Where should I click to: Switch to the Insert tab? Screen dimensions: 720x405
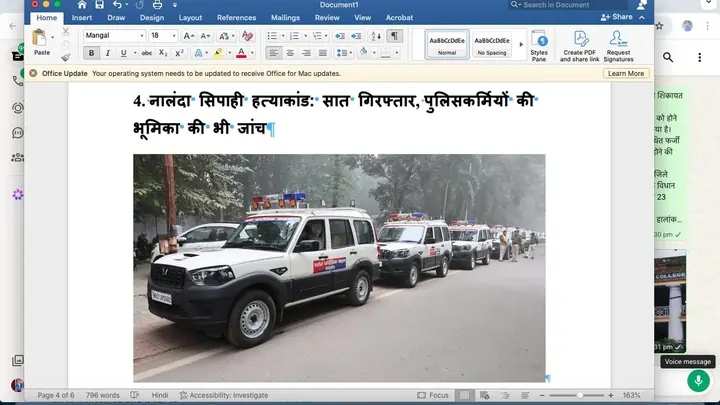click(x=82, y=17)
